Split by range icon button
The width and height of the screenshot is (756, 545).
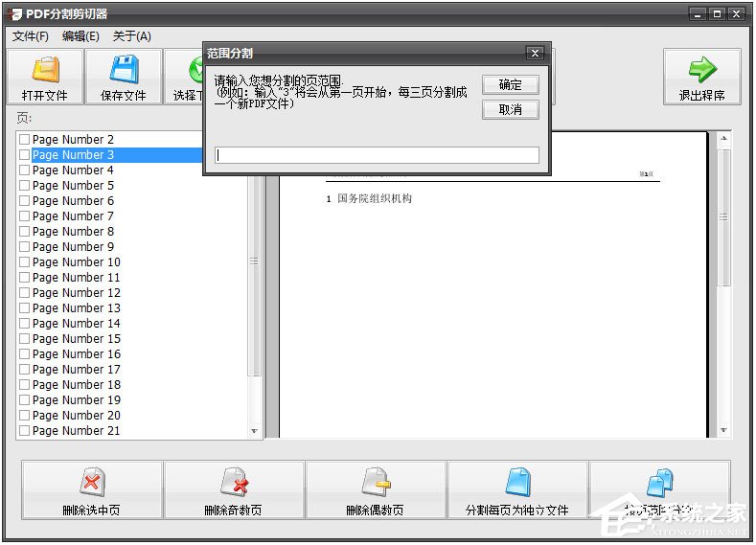pyautogui.click(x=659, y=490)
